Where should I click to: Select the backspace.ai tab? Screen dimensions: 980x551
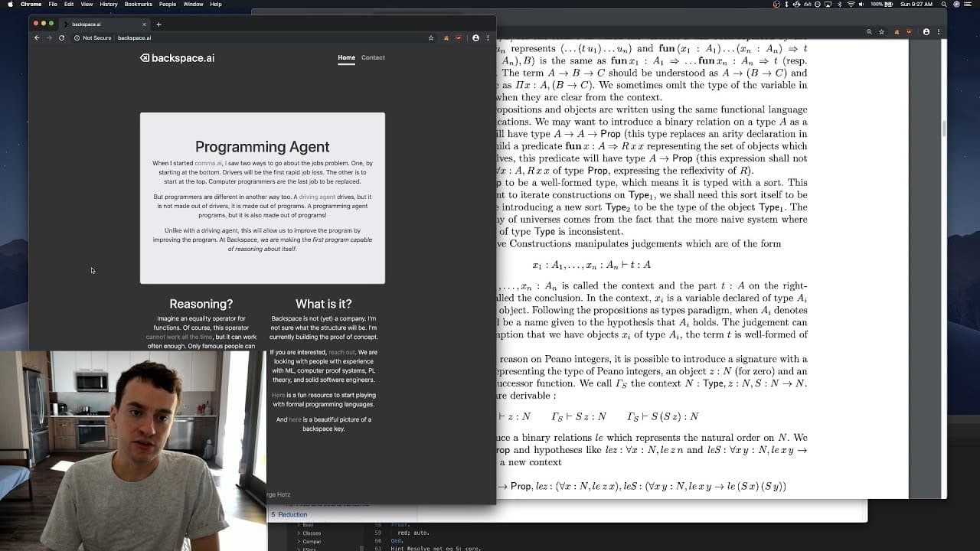tap(103, 24)
